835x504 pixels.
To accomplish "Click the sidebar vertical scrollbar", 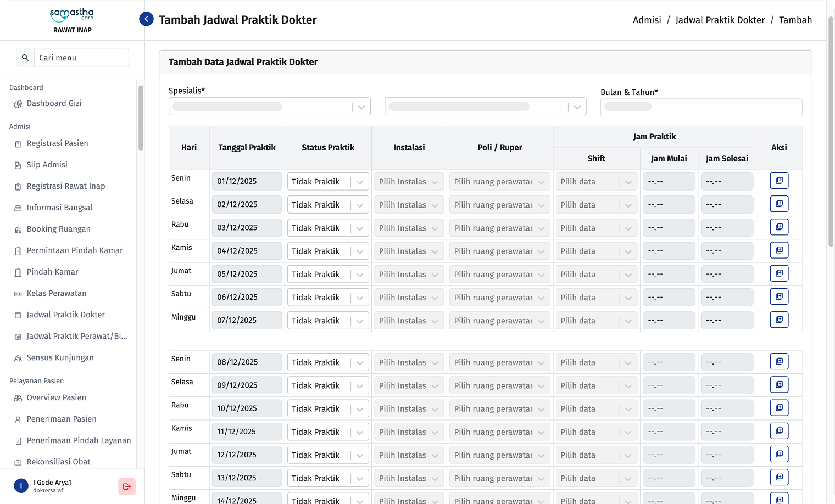I will click(x=141, y=118).
